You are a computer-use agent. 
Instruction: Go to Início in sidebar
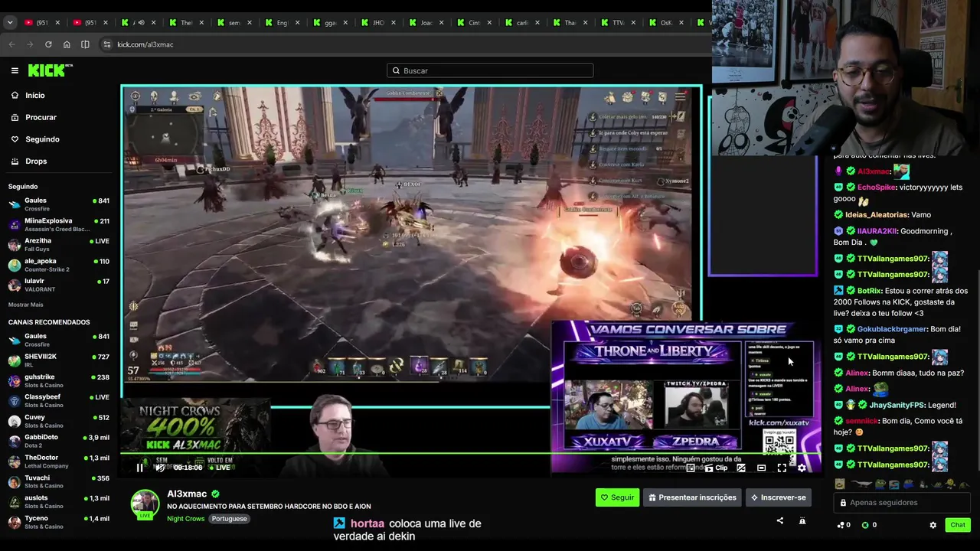[x=35, y=96]
